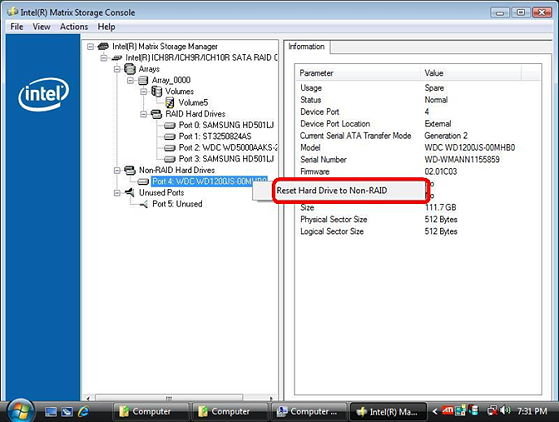Collapse the Array_0000 node
Screen dimensions: 559x422
[130, 81]
